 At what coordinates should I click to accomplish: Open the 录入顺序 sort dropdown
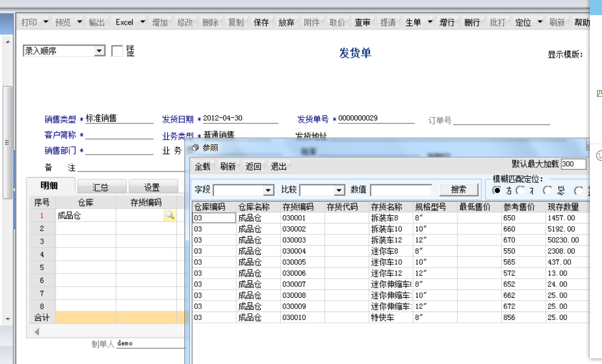(x=100, y=51)
